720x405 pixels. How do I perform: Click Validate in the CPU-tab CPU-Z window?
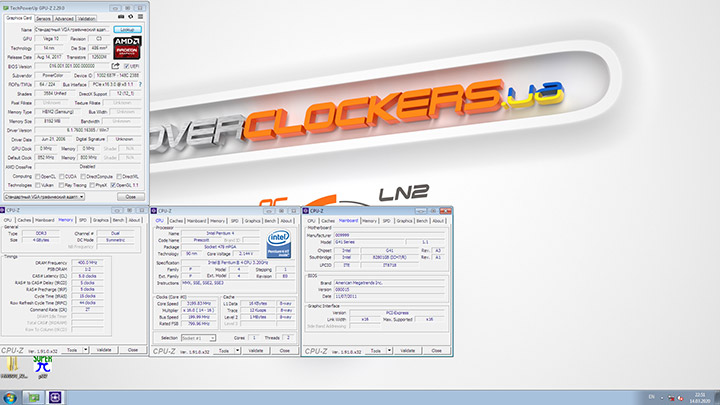(x=256, y=351)
